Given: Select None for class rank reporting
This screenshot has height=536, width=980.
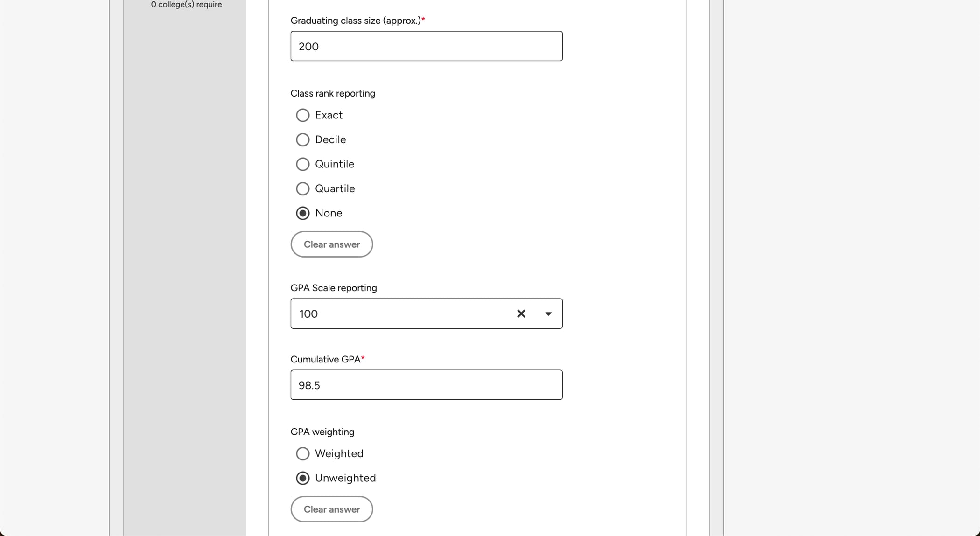Looking at the screenshot, I should (x=302, y=213).
